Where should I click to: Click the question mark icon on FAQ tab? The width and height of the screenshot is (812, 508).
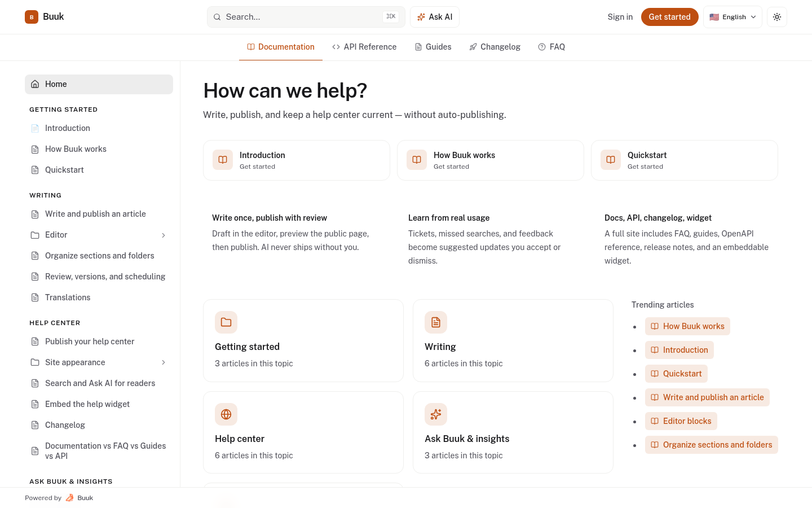(542, 47)
